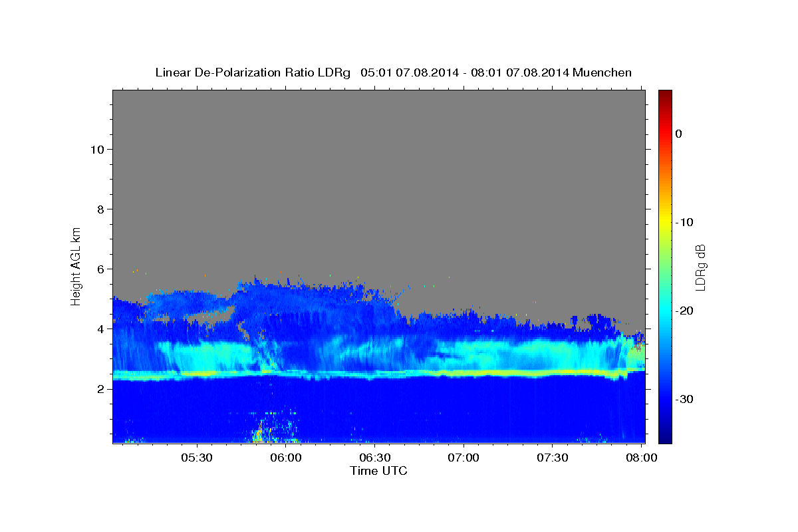
Task: Click the colorbar value -30 label
Action: (x=685, y=399)
